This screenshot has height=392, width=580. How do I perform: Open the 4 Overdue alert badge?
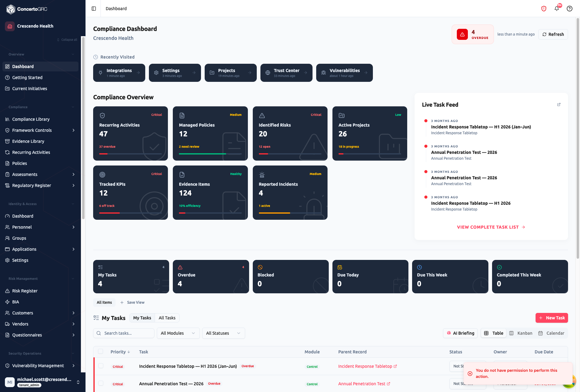click(x=473, y=34)
